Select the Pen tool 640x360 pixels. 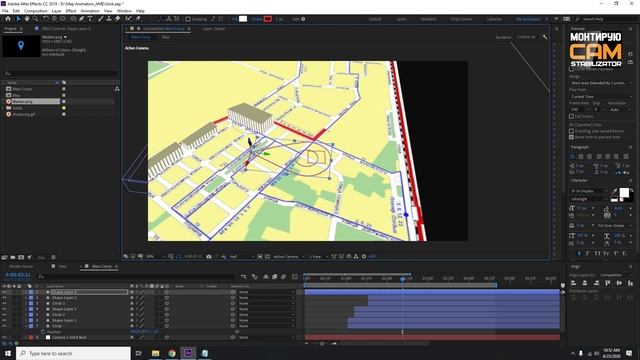(x=82, y=19)
